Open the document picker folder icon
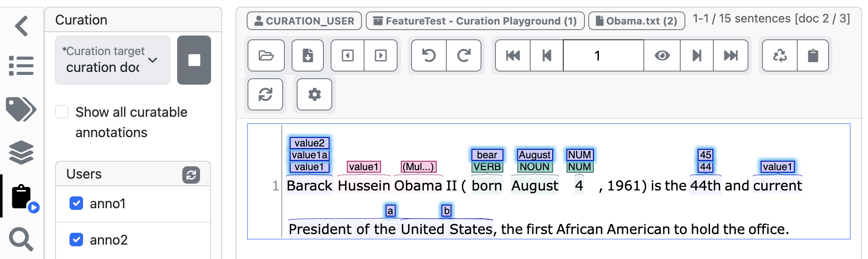Viewport: 868px width, 259px height. coord(265,55)
